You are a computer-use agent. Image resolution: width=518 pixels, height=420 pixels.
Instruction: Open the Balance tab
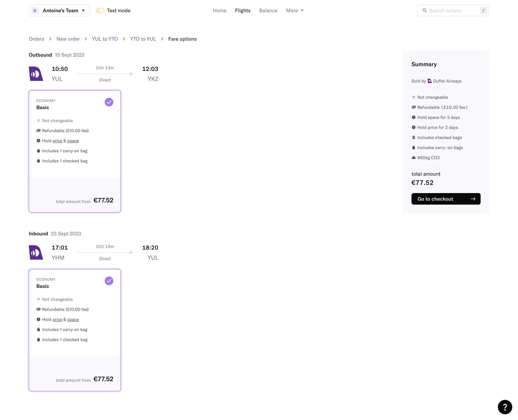(268, 10)
